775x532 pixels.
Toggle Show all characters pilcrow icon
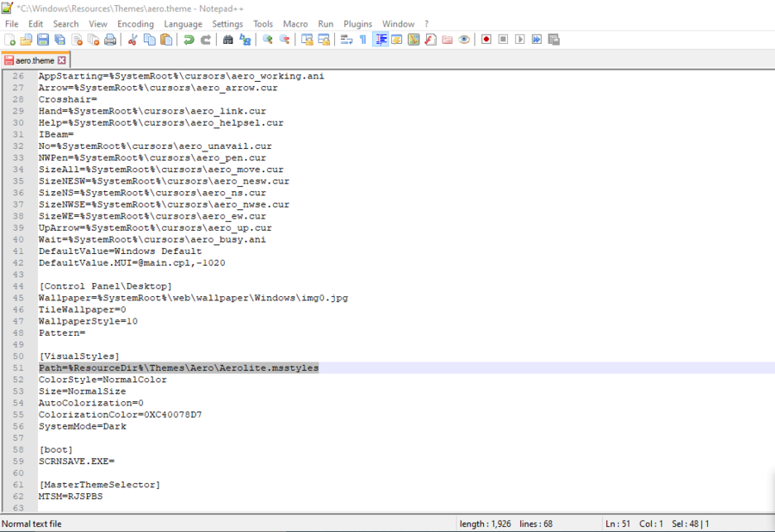tap(363, 40)
